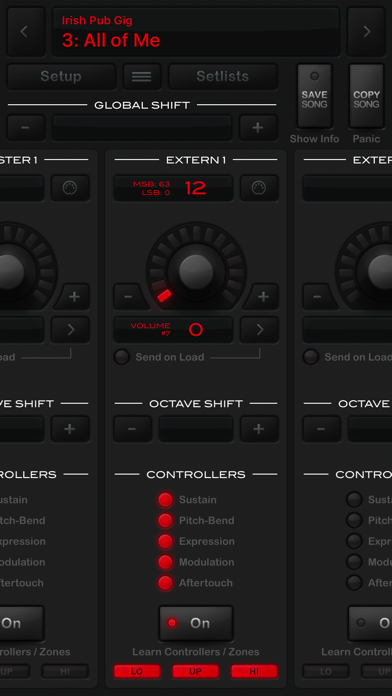Click the Copy Song button
Viewport: 392px width, 696px height.
point(366,96)
